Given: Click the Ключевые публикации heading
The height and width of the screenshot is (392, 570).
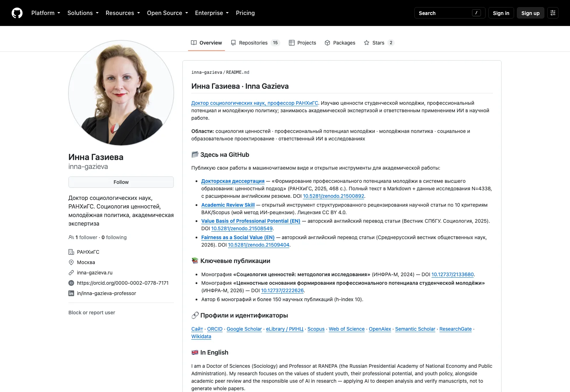Looking at the screenshot, I should pos(235,261).
